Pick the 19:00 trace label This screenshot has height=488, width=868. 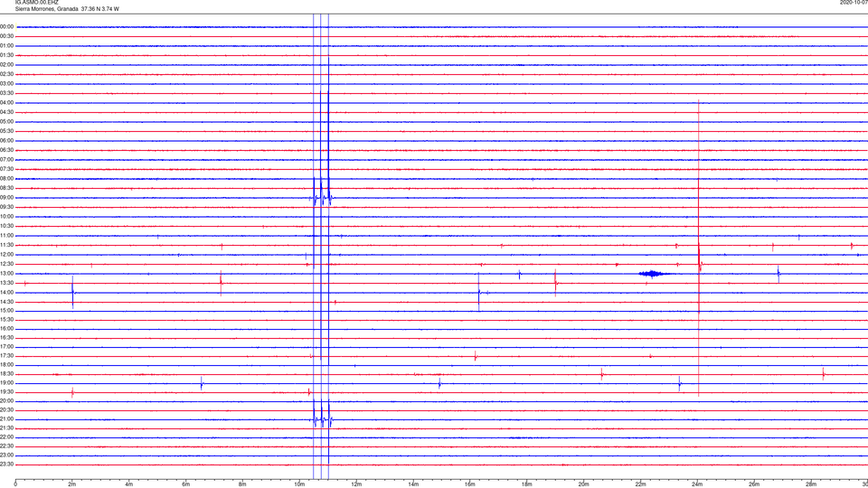pyautogui.click(x=6, y=383)
